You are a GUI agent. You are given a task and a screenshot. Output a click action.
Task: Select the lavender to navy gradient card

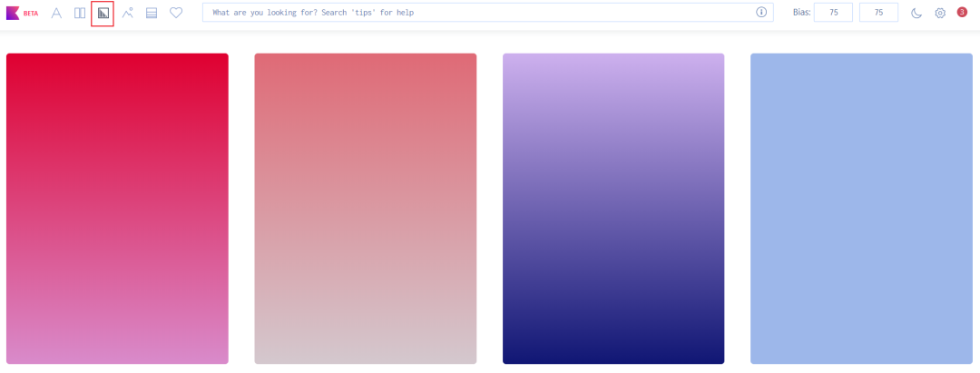tap(613, 209)
